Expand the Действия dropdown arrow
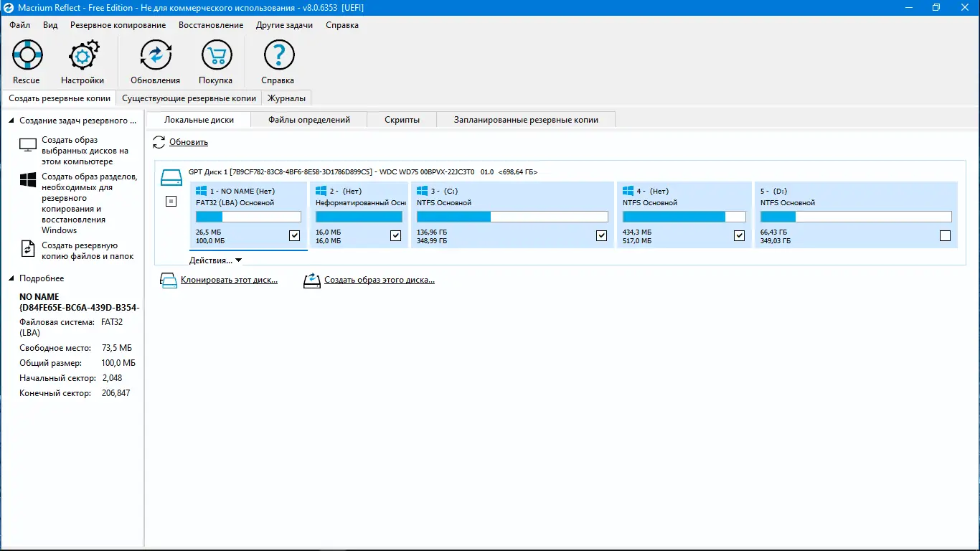 tap(239, 260)
